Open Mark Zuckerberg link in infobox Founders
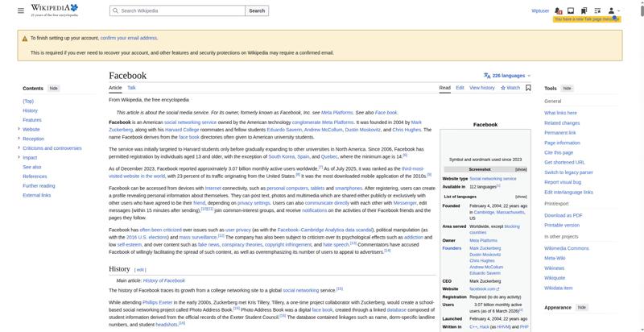Screen dimensions: 644x332 [485, 248]
